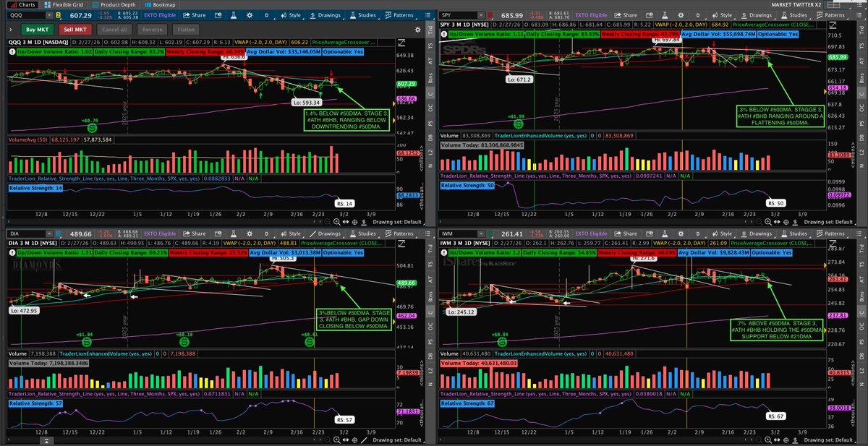Click the Reverse position button
The width and height of the screenshot is (868, 446).
click(152, 30)
